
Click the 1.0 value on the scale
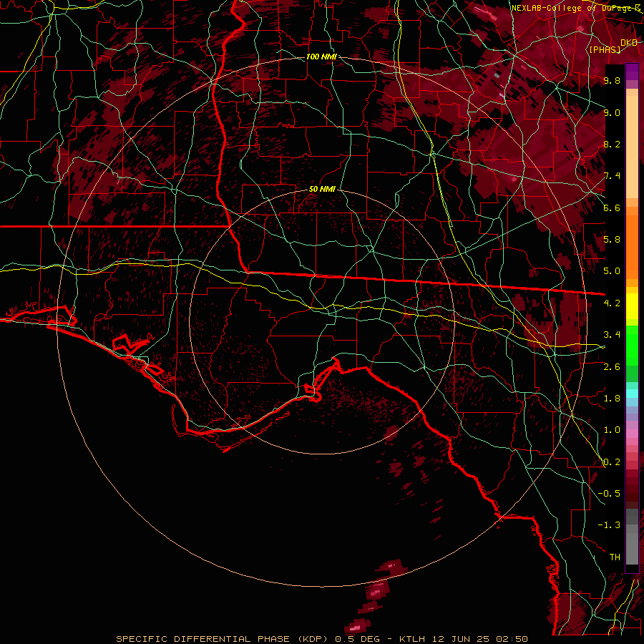pos(612,430)
